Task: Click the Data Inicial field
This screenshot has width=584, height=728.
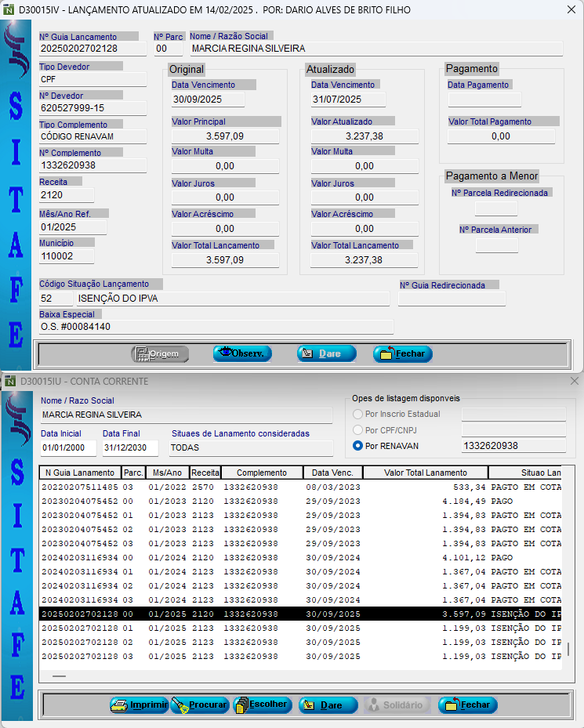Action: (x=67, y=448)
